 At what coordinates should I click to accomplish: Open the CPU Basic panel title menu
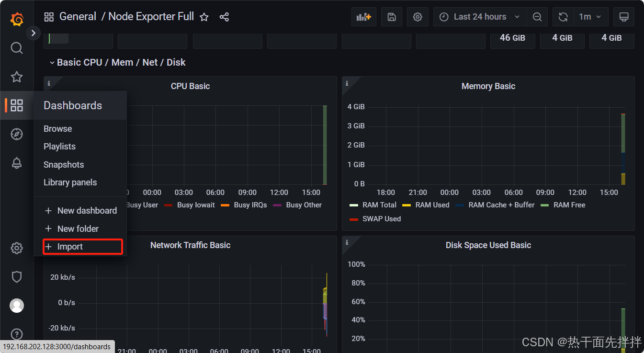190,86
